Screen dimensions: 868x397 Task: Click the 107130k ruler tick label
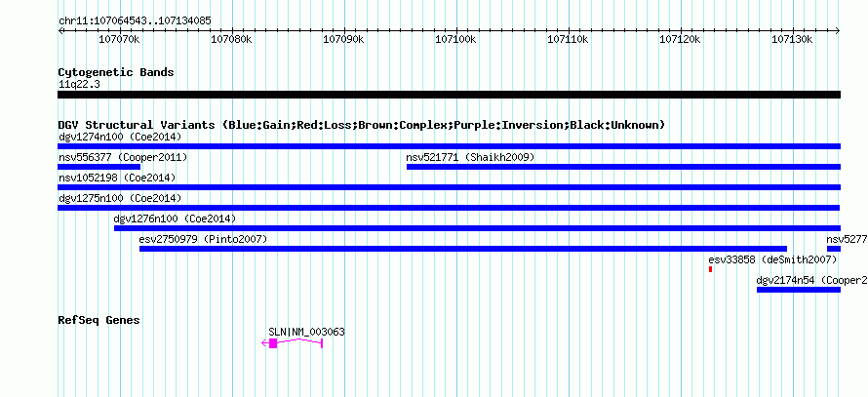793,39
